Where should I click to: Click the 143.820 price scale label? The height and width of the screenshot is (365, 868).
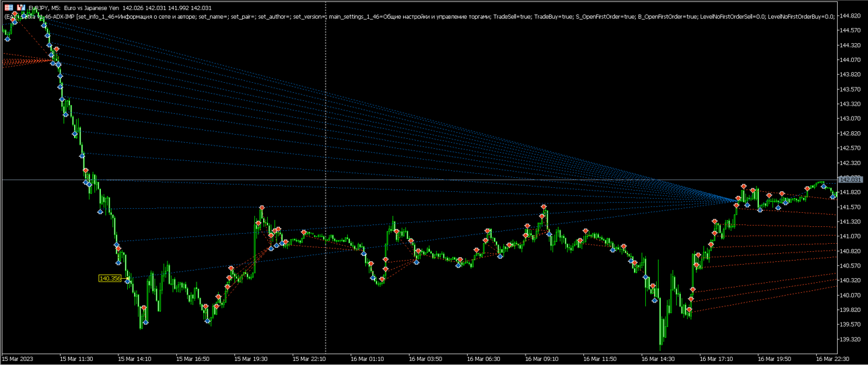pyautogui.click(x=851, y=74)
